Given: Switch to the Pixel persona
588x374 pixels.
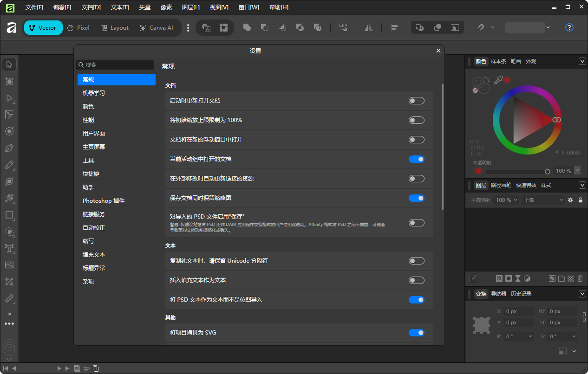Looking at the screenshot, I should click(78, 27).
